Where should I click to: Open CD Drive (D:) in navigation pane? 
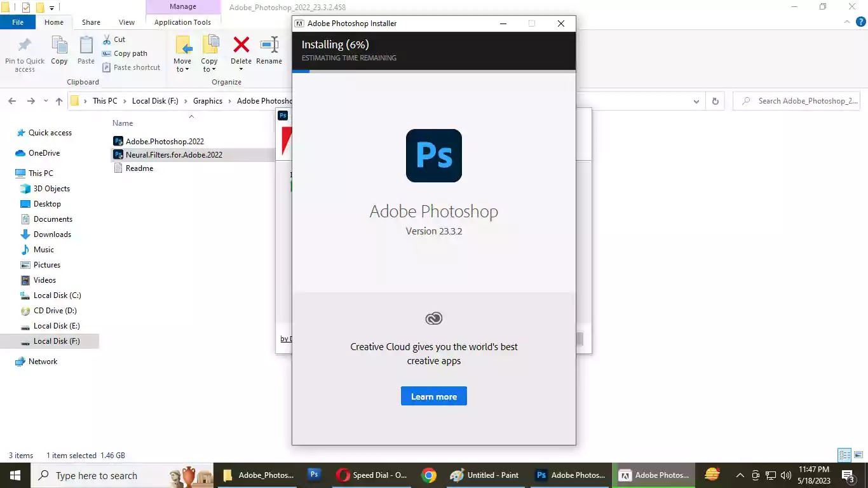coord(55,311)
